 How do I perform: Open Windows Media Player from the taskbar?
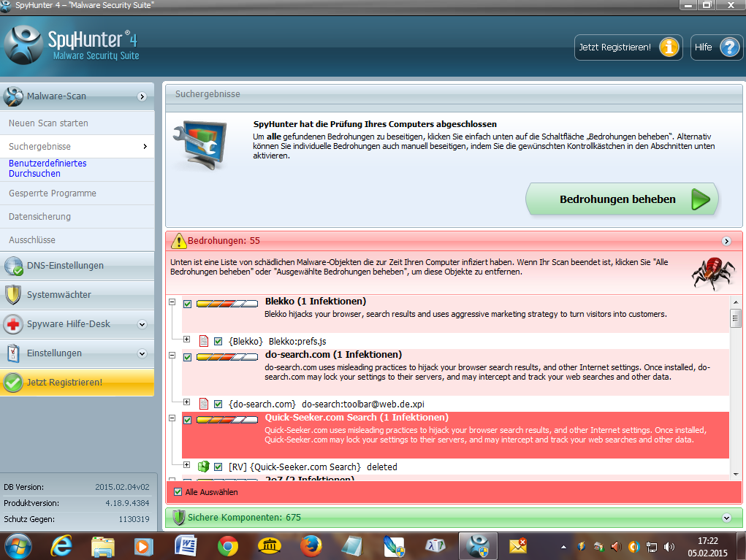click(144, 547)
